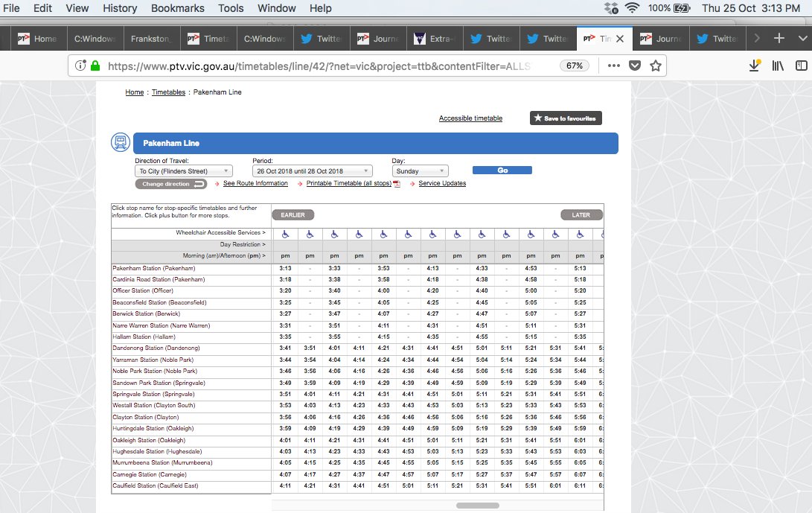812x513 pixels.
Task: Go to Timetables breadcrumb link
Action: click(x=168, y=92)
